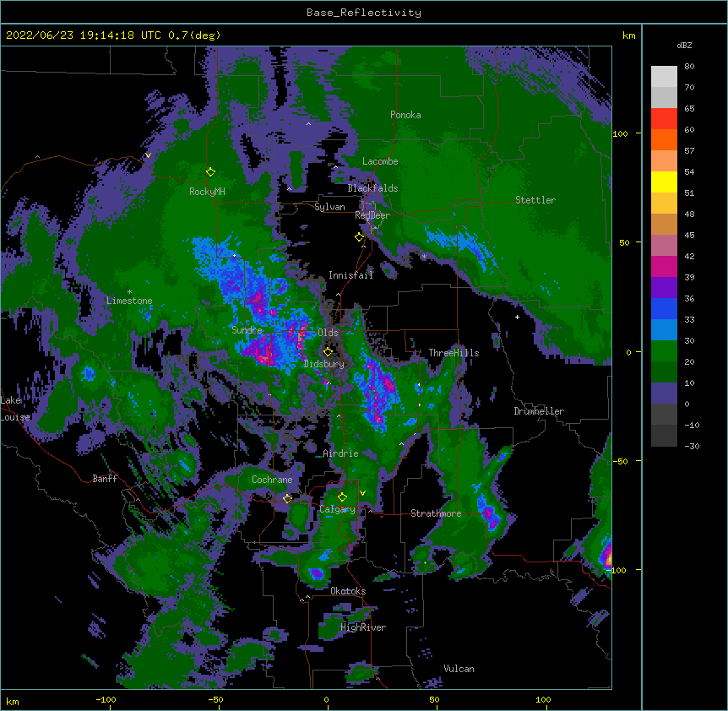This screenshot has width=728, height=711.
Task: Click the Lake Louise label at left edge
Action: (x=15, y=409)
